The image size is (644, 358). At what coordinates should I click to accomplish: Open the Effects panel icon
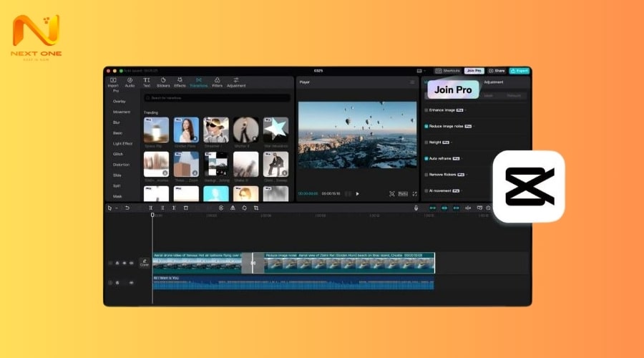tap(180, 82)
